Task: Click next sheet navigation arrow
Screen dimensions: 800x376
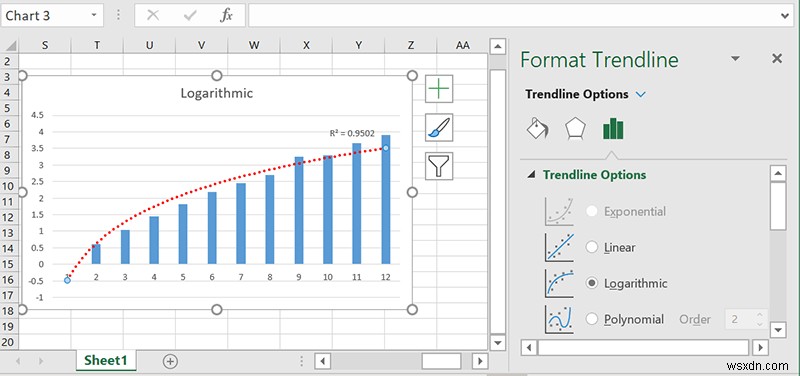Action: [40, 361]
